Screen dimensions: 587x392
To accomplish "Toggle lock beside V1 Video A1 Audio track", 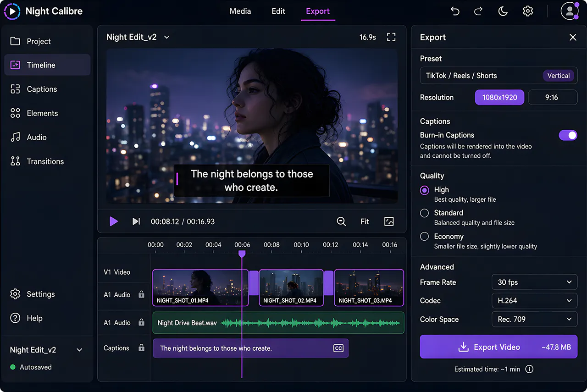I will point(141,295).
